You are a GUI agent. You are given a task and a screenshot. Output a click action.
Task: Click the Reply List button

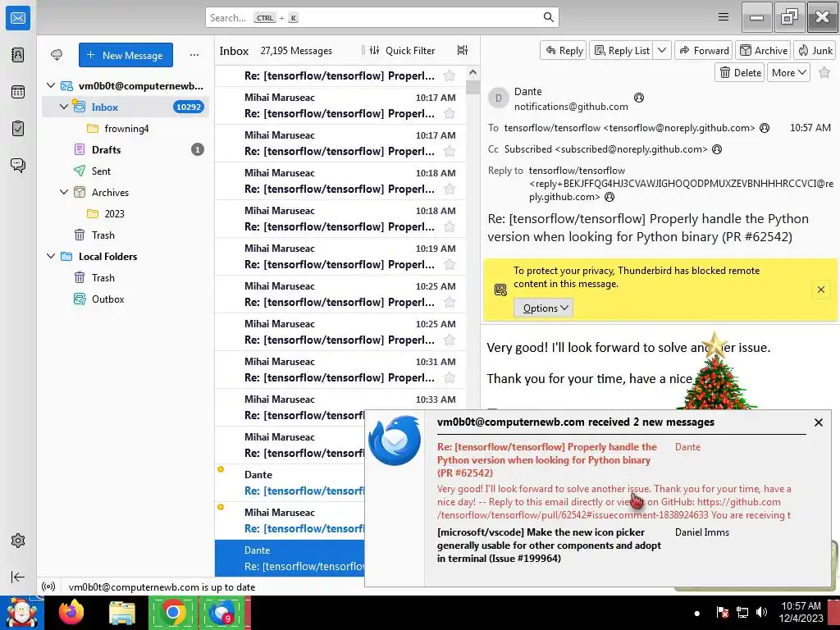tap(622, 50)
